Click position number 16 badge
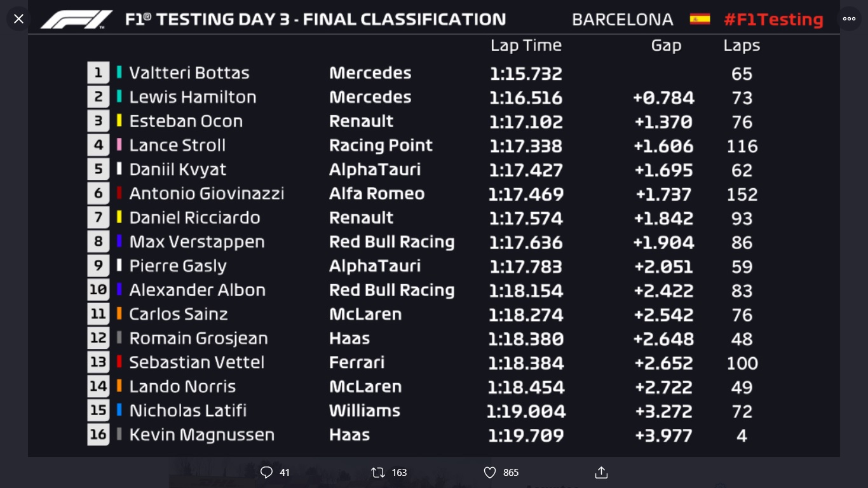This screenshot has width=868, height=488. click(x=98, y=435)
